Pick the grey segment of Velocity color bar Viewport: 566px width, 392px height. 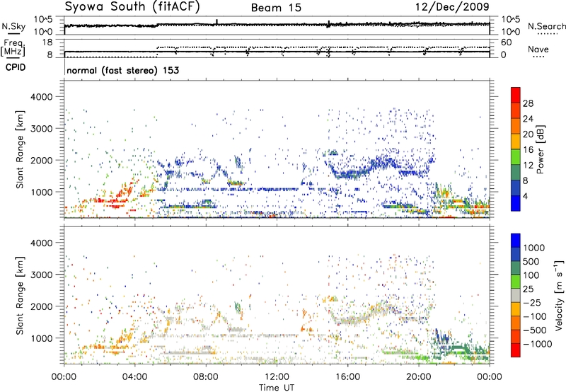pyautogui.click(x=516, y=296)
